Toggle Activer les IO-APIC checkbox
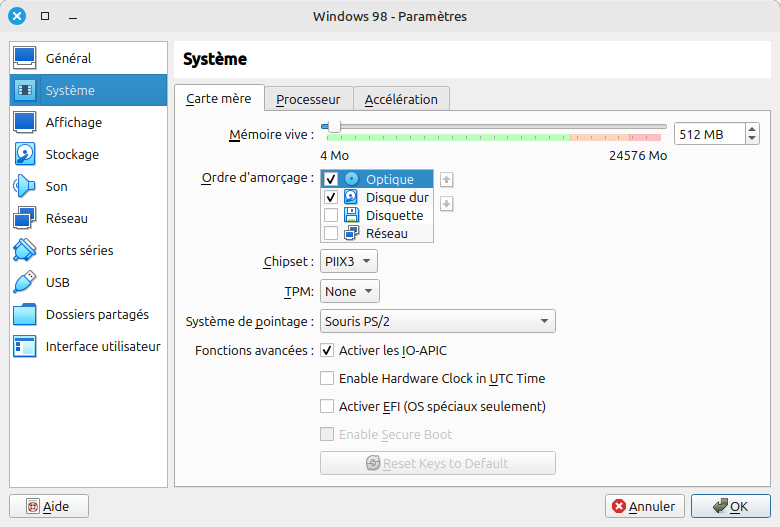 tap(327, 350)
